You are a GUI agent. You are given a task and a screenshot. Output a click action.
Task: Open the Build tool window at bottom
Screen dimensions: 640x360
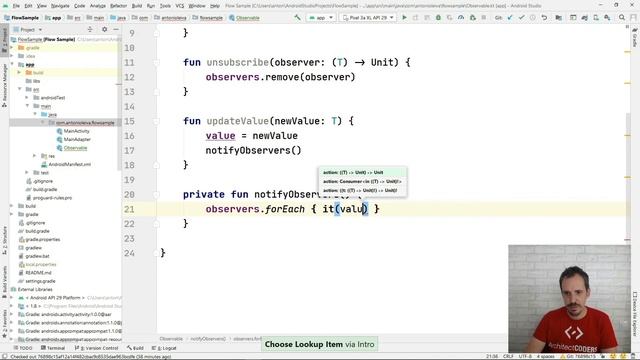pos(135,348)
